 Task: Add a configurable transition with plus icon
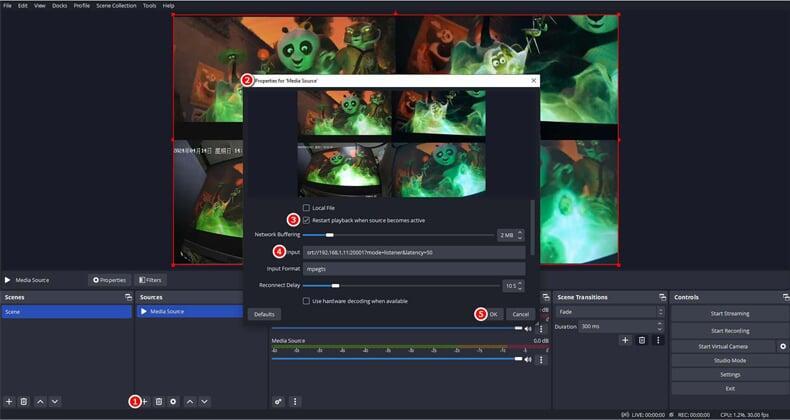click(x=625, y=340)
